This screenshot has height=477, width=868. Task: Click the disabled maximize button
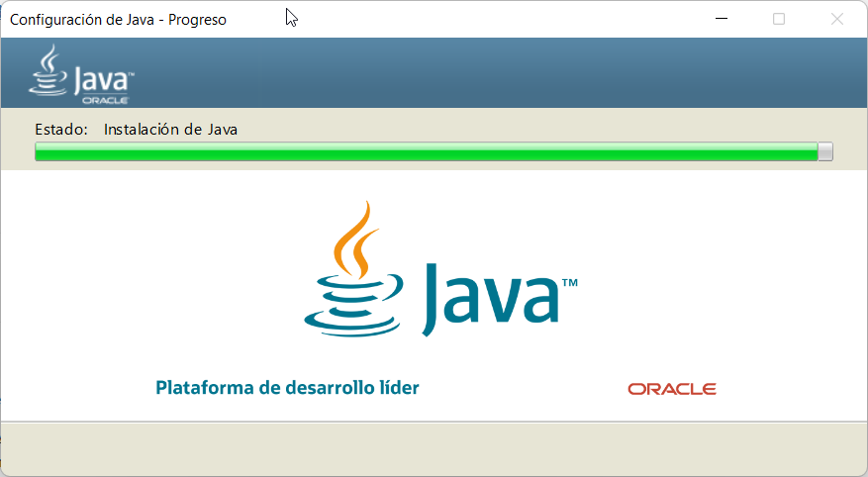(x=778, y=19)
